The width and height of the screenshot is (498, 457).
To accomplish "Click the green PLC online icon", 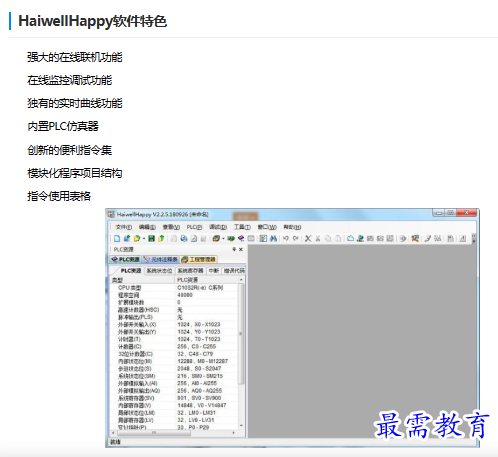I will pyautogui.click(x=231, y=238).
